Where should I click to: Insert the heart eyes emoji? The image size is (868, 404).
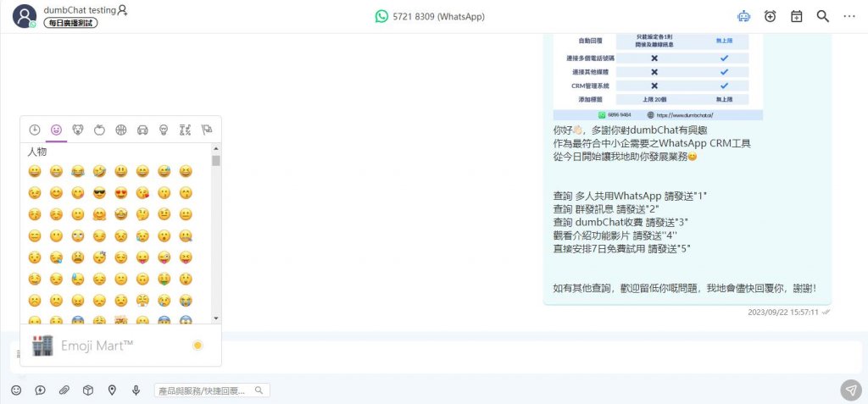(x=120, y=193)
